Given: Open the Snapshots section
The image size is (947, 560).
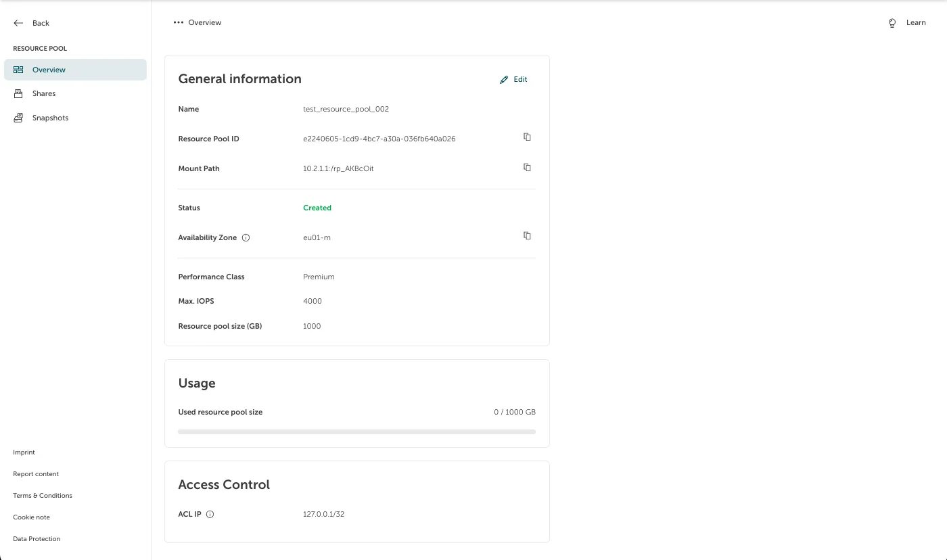Looking at the screenshot, I should pos(50,118).
